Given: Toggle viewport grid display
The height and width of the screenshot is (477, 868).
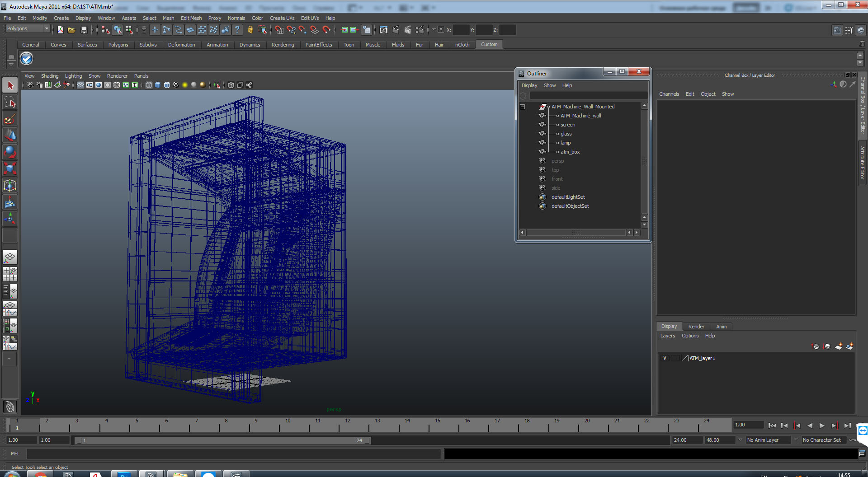Looking at the screenshot, I should [80, 85].
